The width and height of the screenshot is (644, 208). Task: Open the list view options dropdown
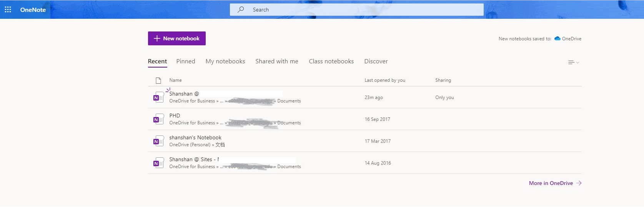coord(574,62)
